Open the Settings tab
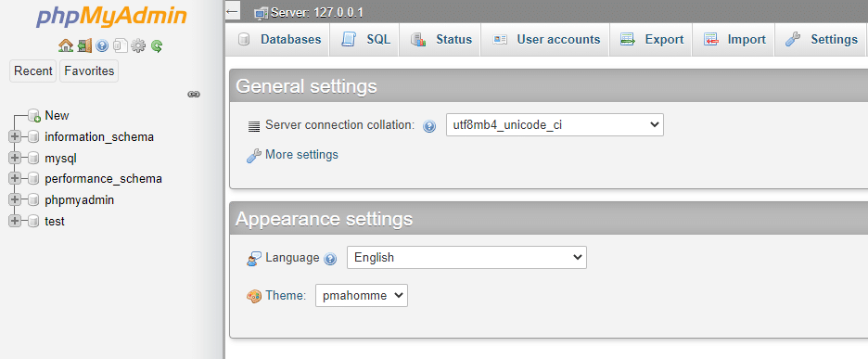This screenshot has width=868, height=359. tap(821, 39)
